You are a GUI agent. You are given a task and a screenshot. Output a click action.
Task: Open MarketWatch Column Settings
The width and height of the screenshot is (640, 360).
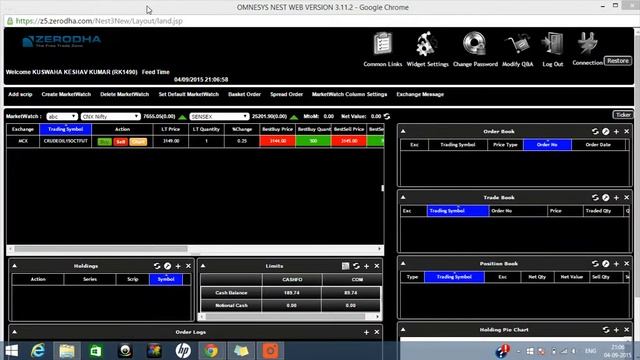click(x=349, y=94)
